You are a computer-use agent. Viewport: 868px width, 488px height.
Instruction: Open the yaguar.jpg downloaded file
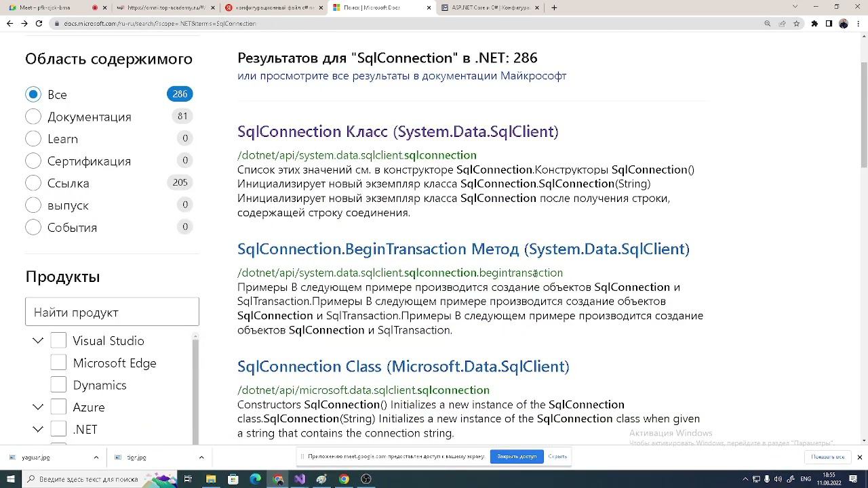point(42,457)
